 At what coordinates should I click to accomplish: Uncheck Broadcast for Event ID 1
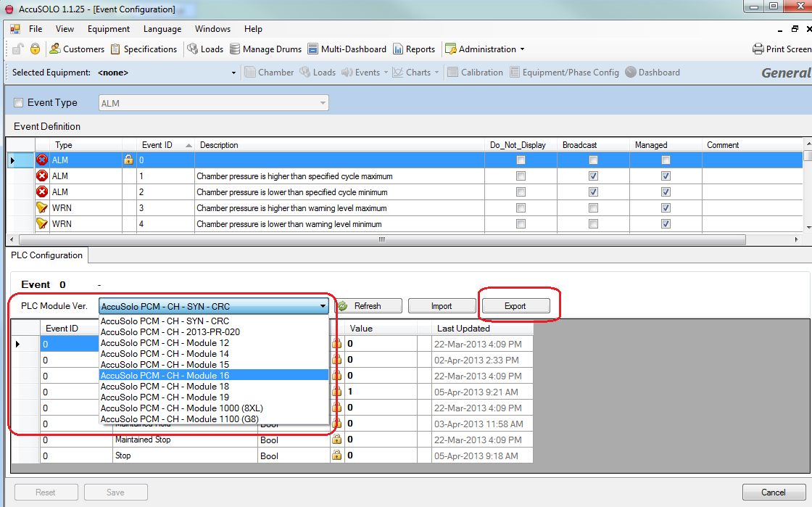click(x=593, y=176)
